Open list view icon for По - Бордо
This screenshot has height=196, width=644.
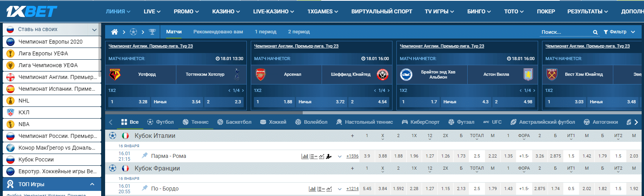[321, 189]
